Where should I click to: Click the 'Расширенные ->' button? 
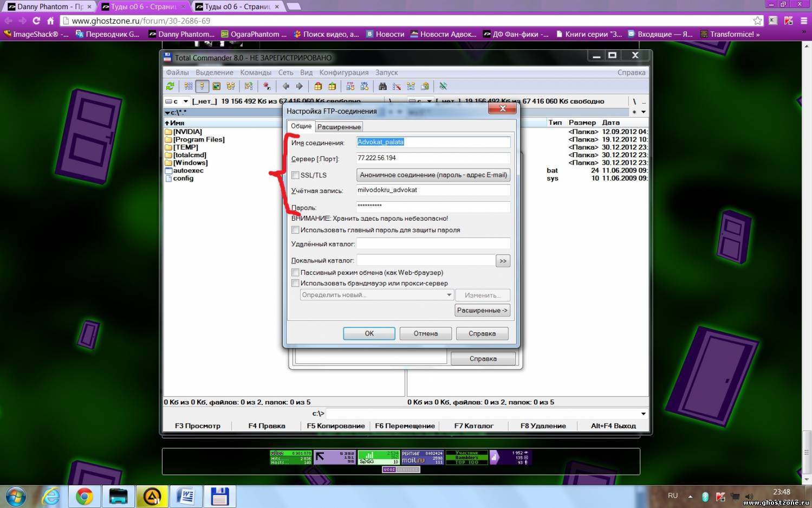click(x=482, y=310)
